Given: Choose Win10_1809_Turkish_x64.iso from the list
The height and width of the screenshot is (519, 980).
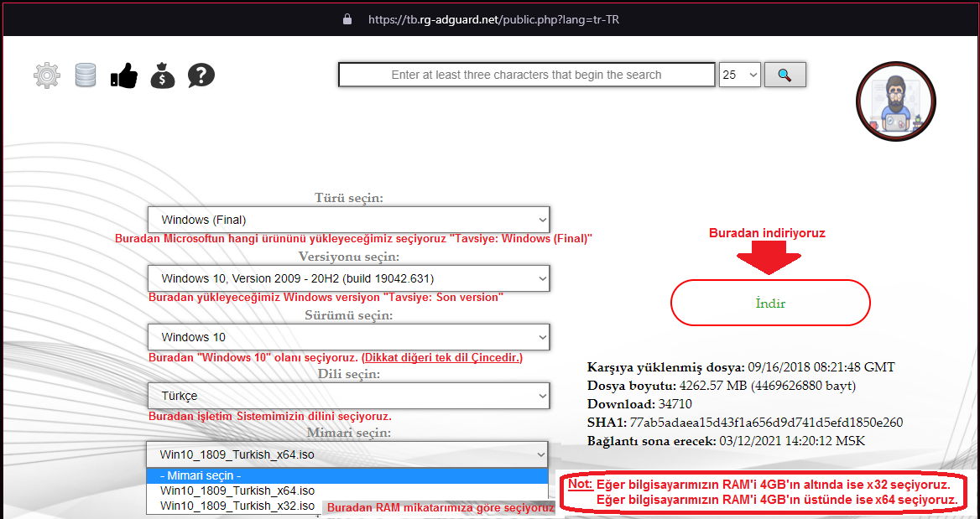Looking at the screenshot, I should [x=347, y=490].
